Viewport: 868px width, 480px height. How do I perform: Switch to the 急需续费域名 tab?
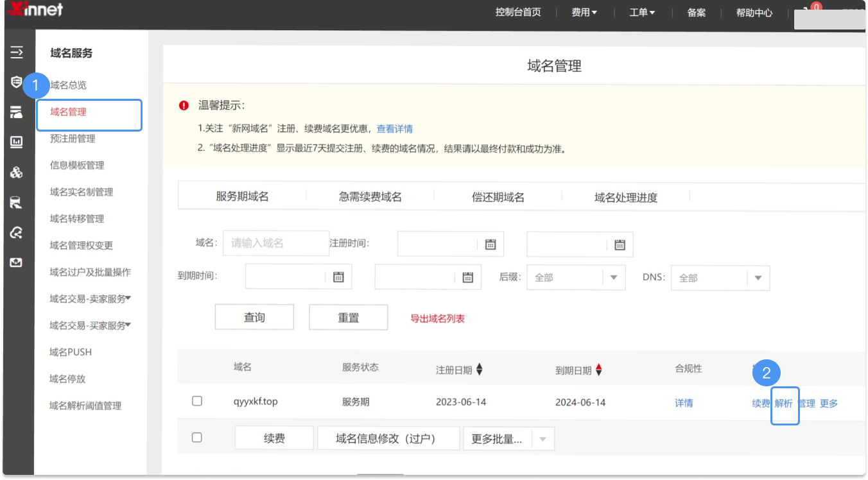[370, 197]
